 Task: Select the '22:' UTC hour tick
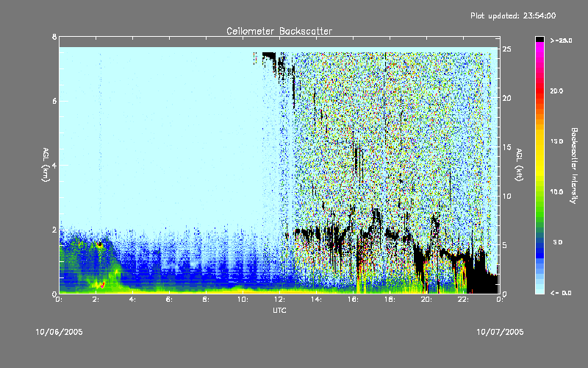point(464,300)
